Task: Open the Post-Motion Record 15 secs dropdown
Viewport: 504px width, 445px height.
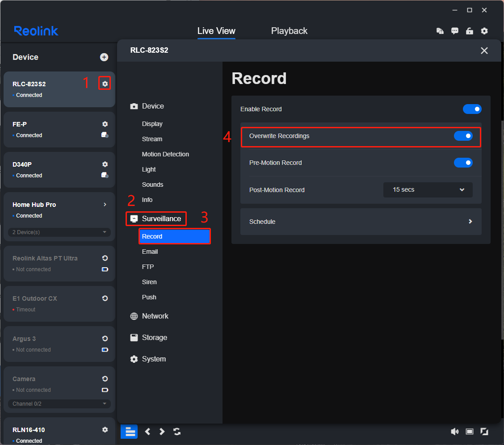Action: point(428,189)
